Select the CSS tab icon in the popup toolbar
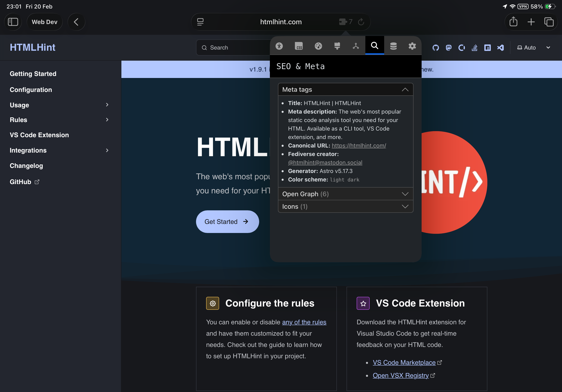562x392 pixels. click(x=299, y=46)
